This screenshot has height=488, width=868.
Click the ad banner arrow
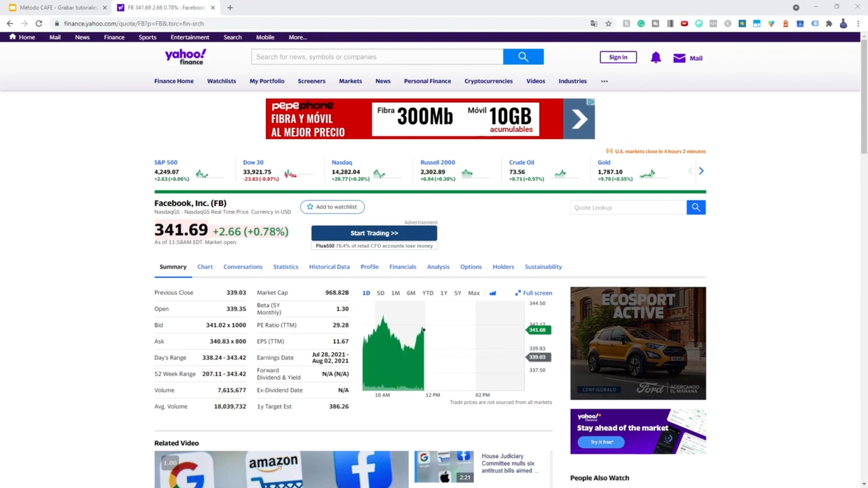[x=579, y=119]
